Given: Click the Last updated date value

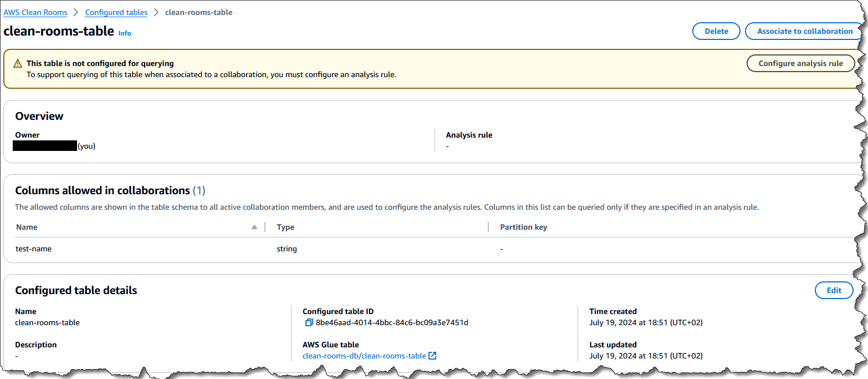Looking at the screenshot, I should tap(646, 356).
